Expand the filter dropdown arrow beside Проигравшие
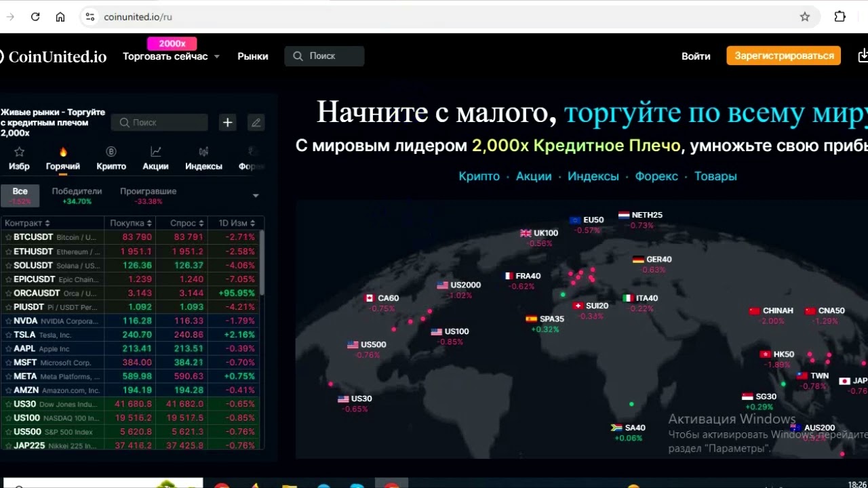The image size is (868, 488). click(x=256, y=196)
